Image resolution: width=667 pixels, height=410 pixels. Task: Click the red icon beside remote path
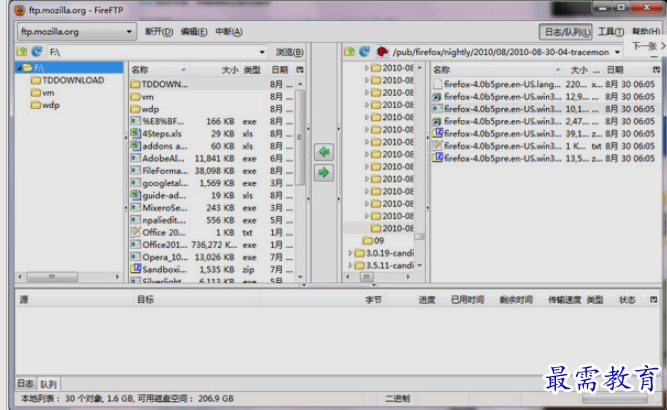(382, 52)
